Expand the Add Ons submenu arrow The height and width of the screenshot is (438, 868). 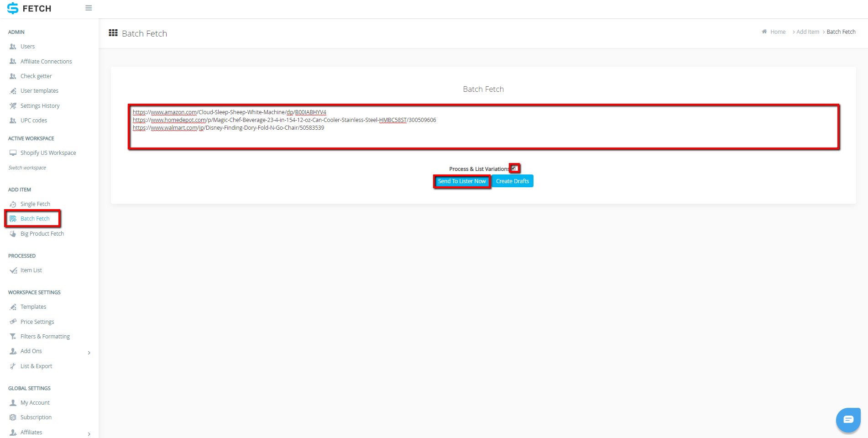tap(89, 353)
